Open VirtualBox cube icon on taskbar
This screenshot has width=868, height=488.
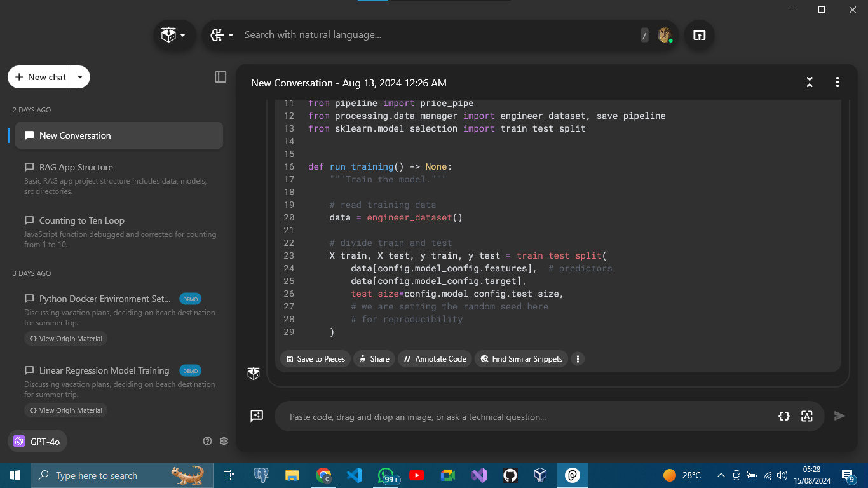[541, 475]
